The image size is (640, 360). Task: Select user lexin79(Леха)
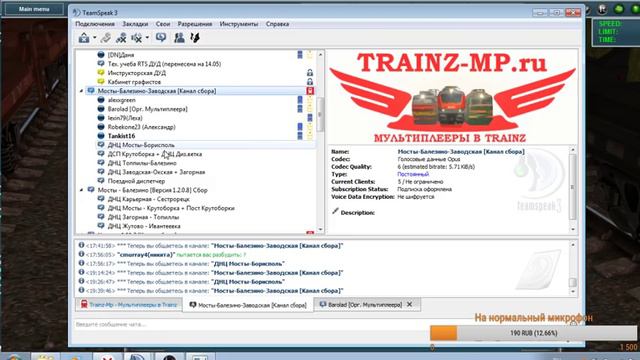click(125, 118)
